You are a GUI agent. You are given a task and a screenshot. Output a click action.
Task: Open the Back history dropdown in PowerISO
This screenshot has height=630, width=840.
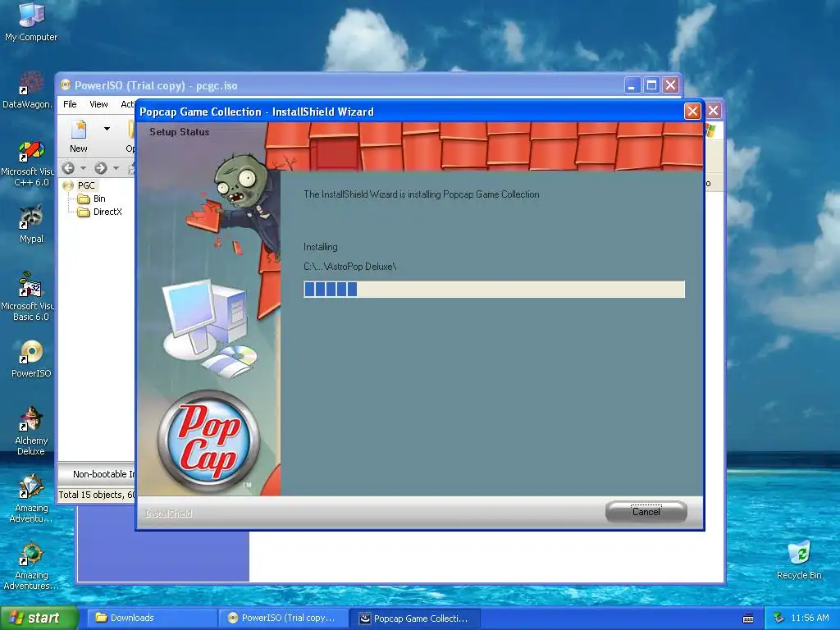[83, 168]
